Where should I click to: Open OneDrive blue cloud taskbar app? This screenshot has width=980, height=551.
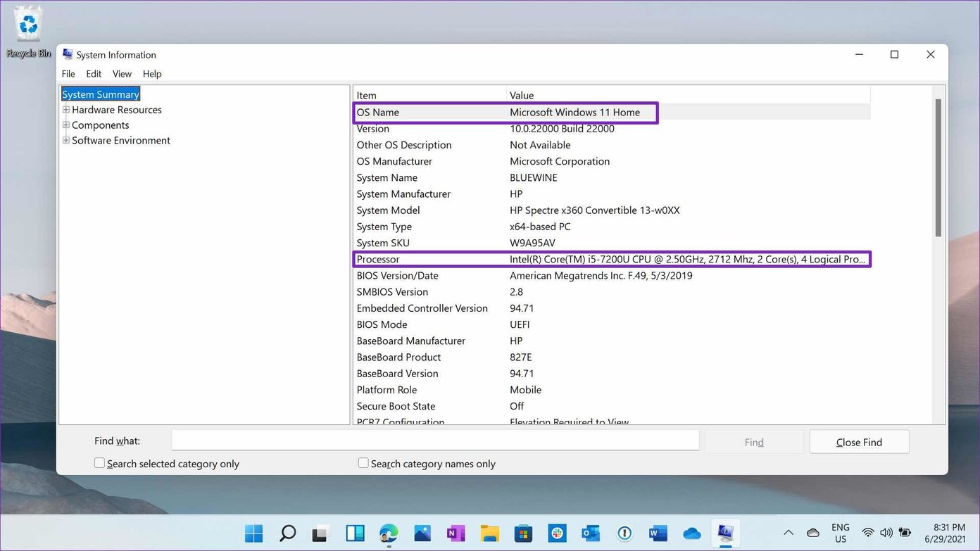[x=692, y=533]
